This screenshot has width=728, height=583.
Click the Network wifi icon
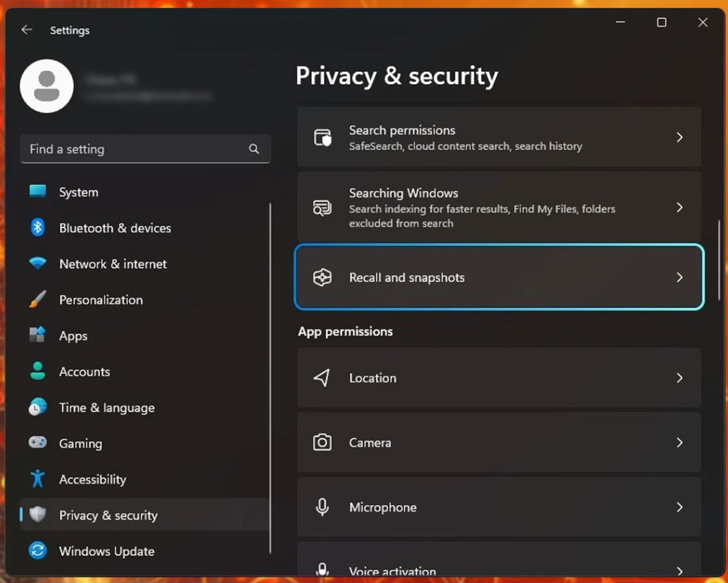click(x=38, y=264)
